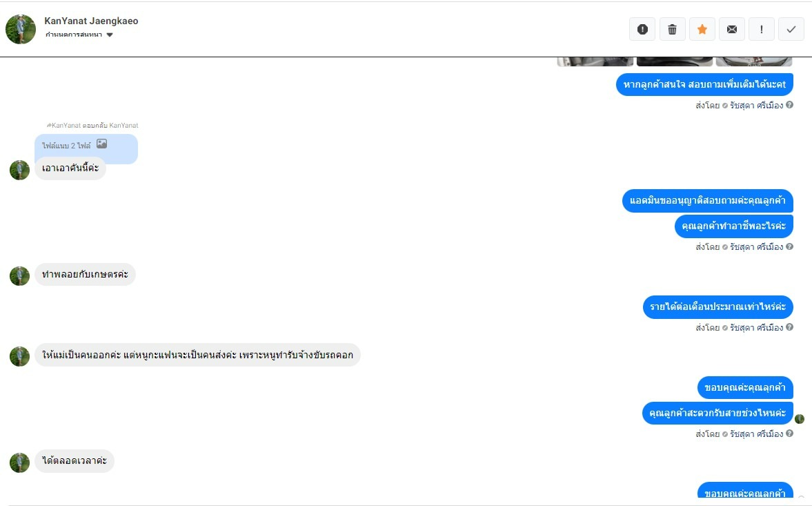Click the KanYanat Jaengkaeo name in the header

(91, 21)
